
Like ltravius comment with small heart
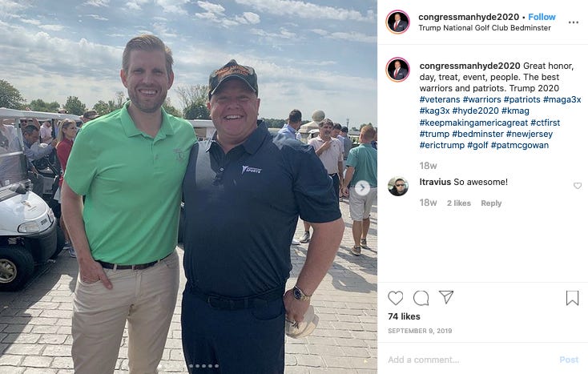578,186
